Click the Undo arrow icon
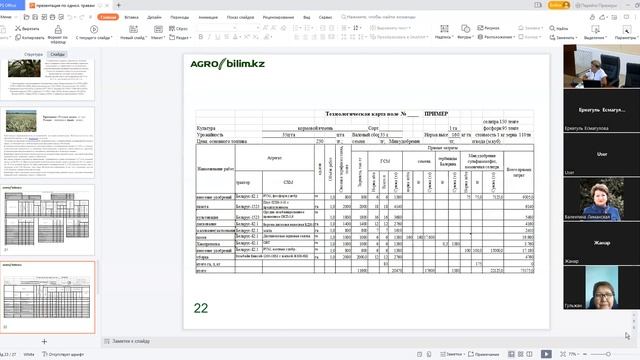 [70, 17]
